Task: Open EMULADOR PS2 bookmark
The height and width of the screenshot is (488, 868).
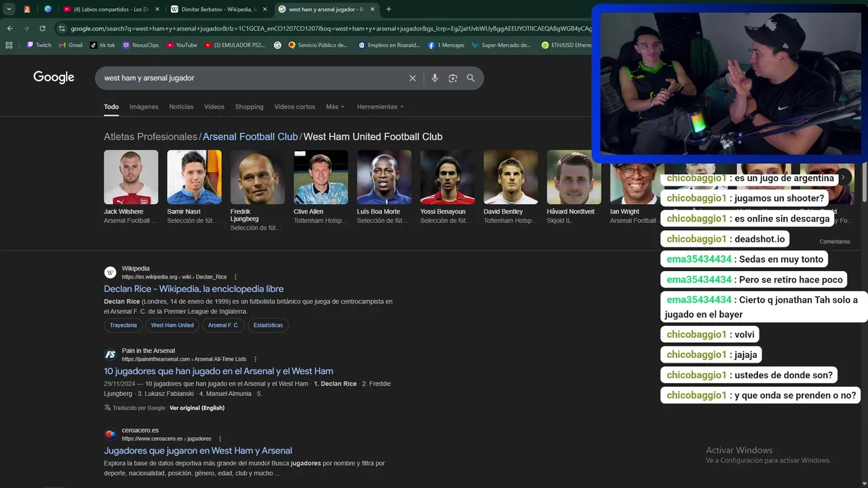Action: [235, 45]
